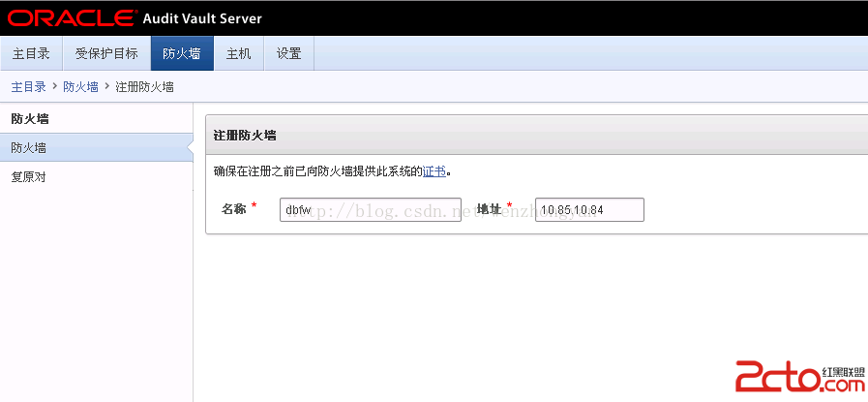Select 防火墙 in the left sidebar
The image size is (868, 402).
click(96, 147)
